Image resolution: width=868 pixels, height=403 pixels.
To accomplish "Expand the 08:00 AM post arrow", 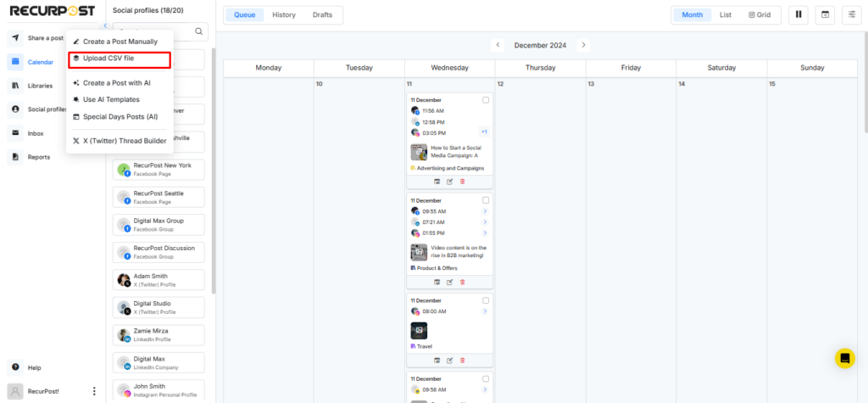I will (485, 311).
